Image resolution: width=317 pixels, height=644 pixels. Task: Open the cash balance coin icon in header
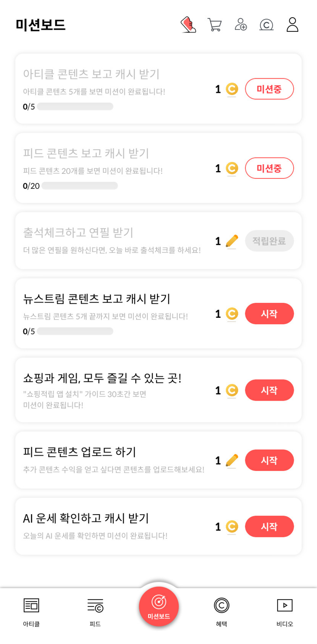[x=266, y=25]
